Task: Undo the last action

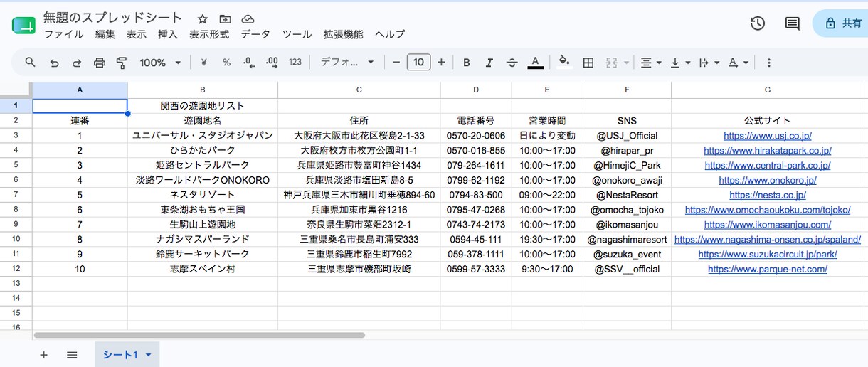Action: [x=54, y=63]
